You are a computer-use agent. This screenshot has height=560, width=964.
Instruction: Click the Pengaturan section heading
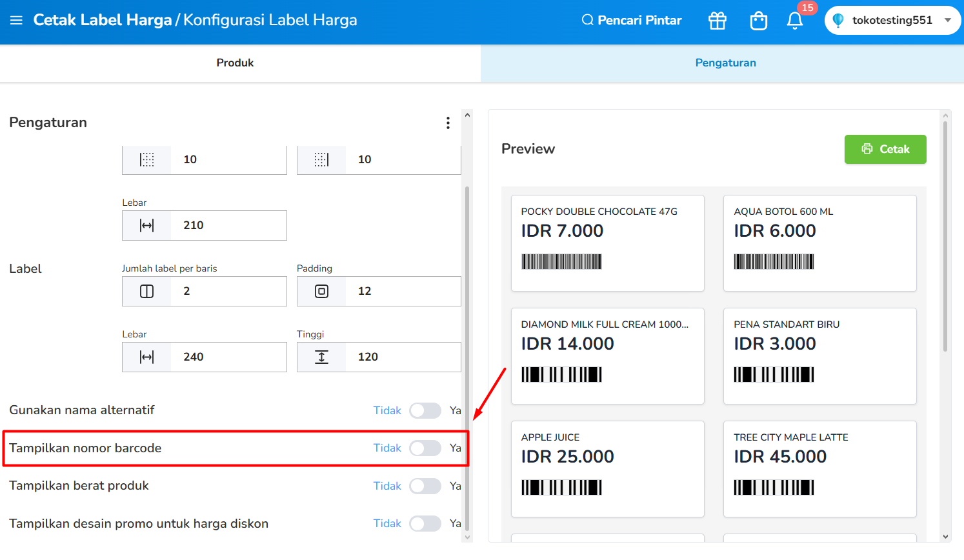point(48,123)
